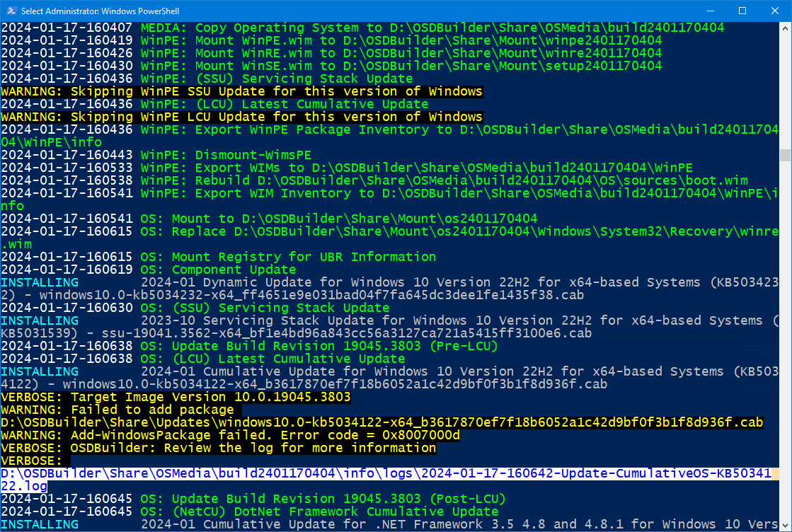Screen dimensions: 792x532
Task: Click the scrollbar down arrow
Action: click(785, 525)
